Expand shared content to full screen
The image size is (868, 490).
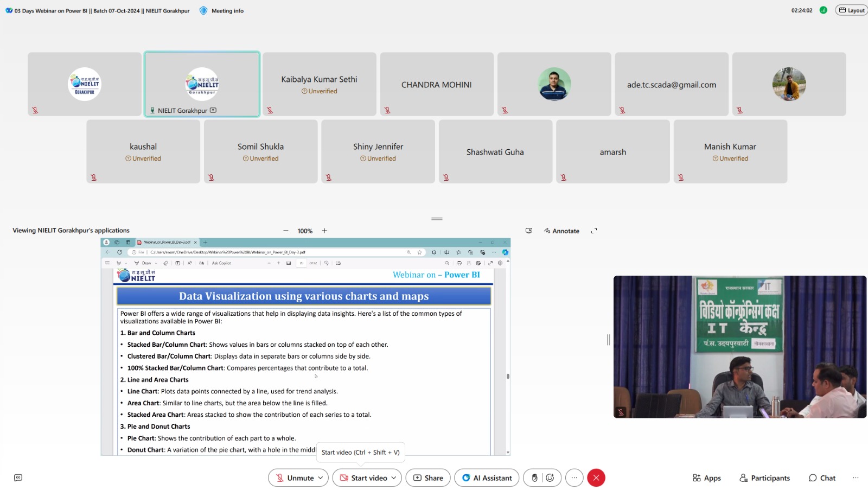[x=594, y=231]
